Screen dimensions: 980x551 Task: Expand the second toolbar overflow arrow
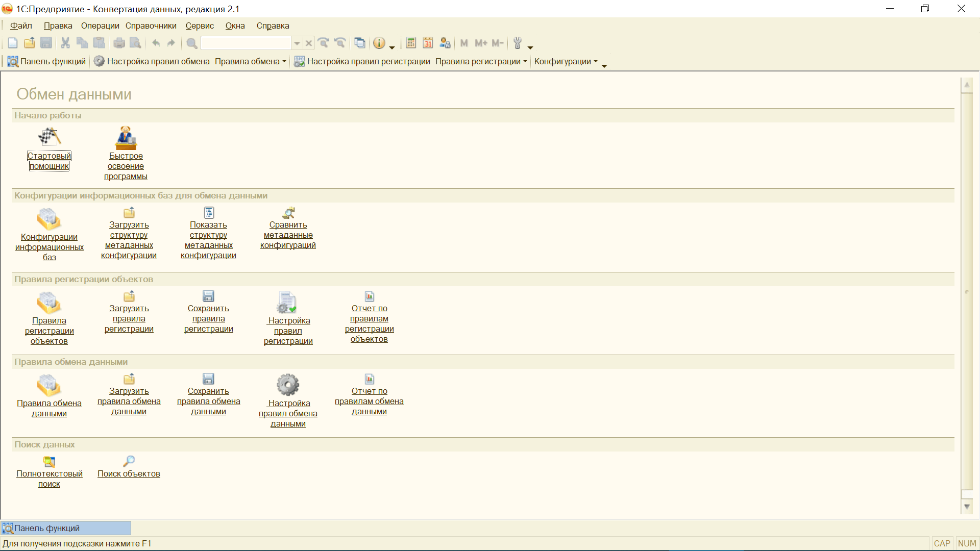[x=604, y=66]
